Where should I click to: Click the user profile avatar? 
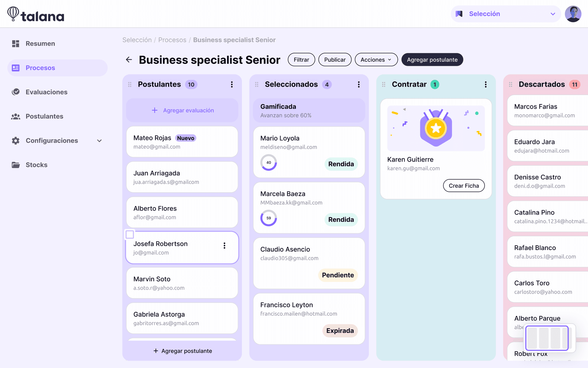tap(573, 14)
